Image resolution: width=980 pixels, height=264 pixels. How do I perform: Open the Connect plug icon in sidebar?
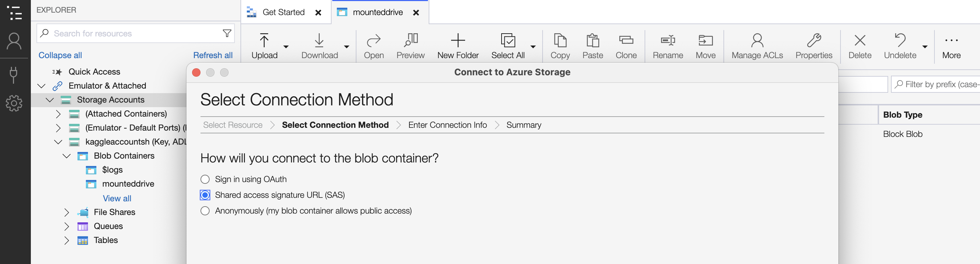[x=14, y=75]
